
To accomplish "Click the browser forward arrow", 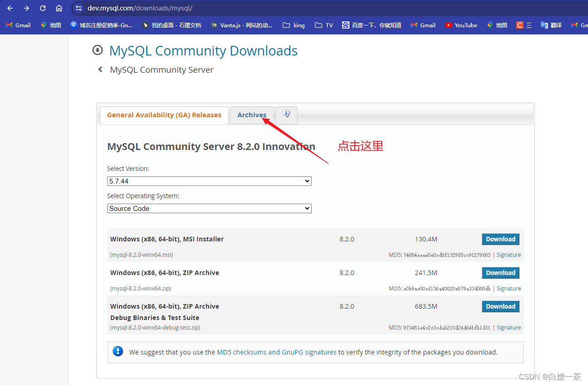I will [26, 8].
